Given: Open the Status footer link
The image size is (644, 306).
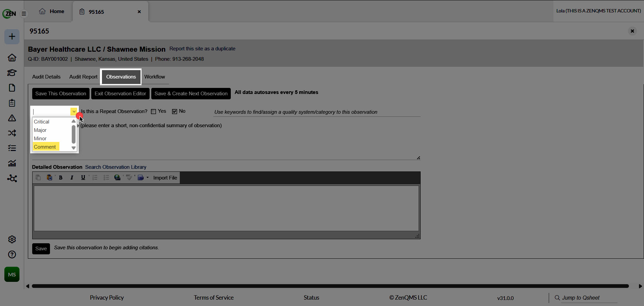Looking at the screenshot, I should click(x=311, y=298).
